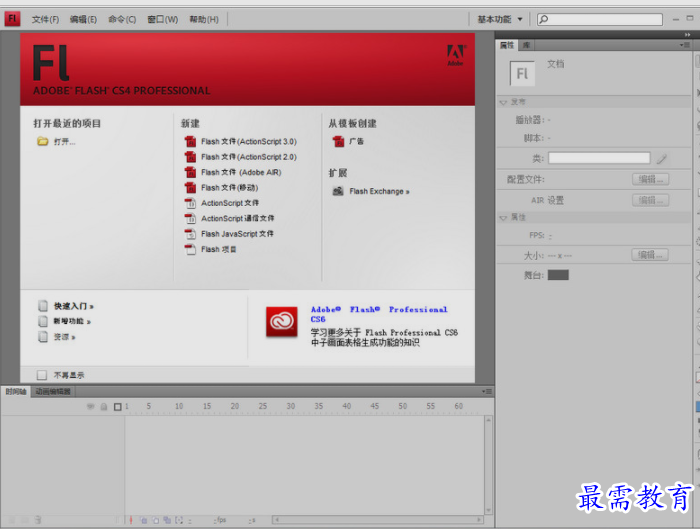The width and height of the screenshot is (700, 529).
Task: Click 编辑 button beside AIR 设置
Action: (x=650, y=200)
